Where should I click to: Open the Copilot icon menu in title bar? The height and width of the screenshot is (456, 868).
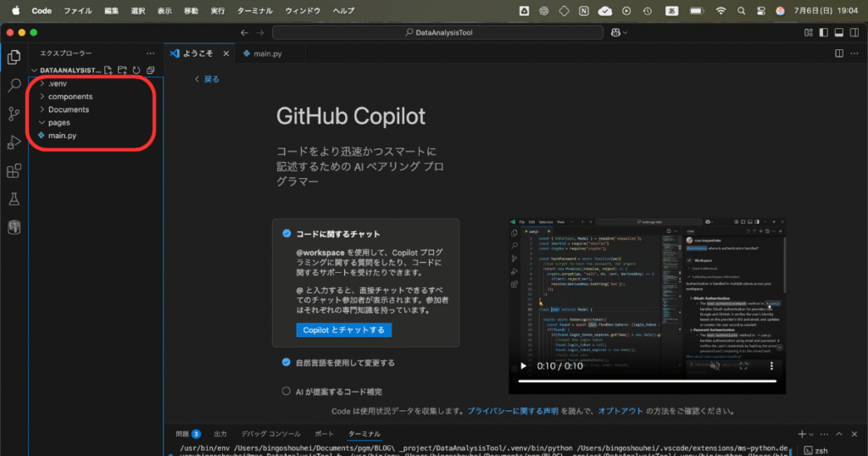pyautogui.click(x=619, y=33)
